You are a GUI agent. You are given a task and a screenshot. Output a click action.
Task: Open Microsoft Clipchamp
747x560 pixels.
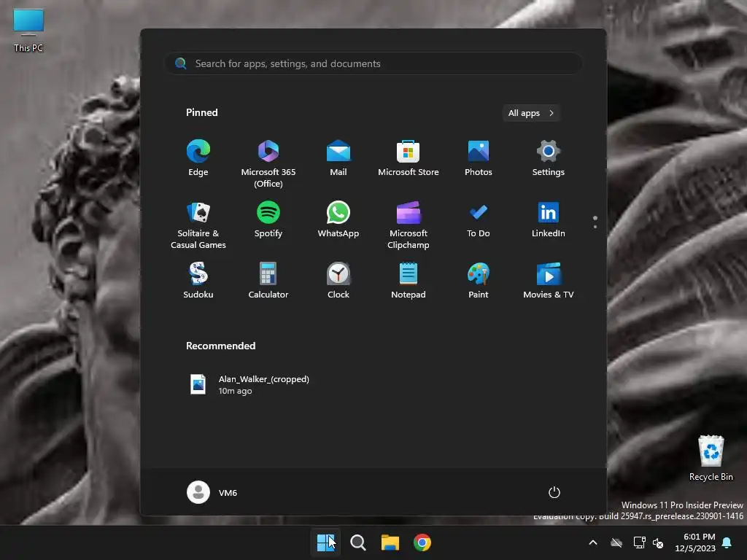click(x=409, y=225)
